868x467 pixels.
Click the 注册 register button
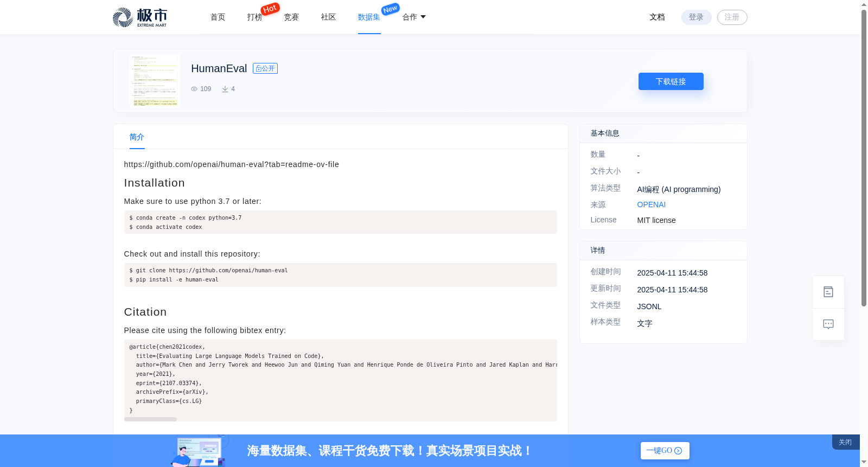click(732, 17)
